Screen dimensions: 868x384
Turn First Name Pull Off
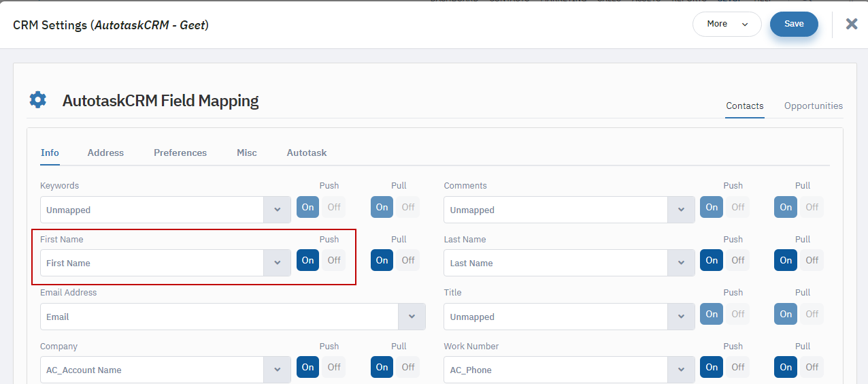(x=408, y=260)
